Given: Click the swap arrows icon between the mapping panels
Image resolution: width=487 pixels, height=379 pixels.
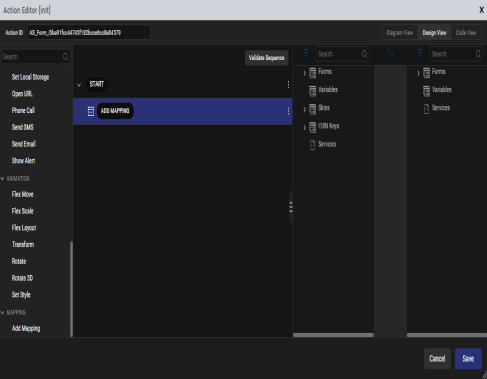Looking at the screenshot, I should pos(390,53).
